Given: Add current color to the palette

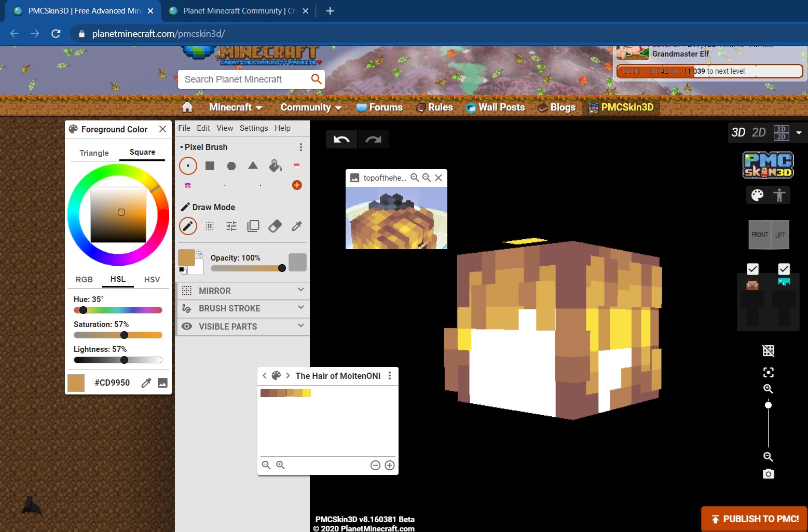Looking at the screenshot, I should (x=390, y=466).
